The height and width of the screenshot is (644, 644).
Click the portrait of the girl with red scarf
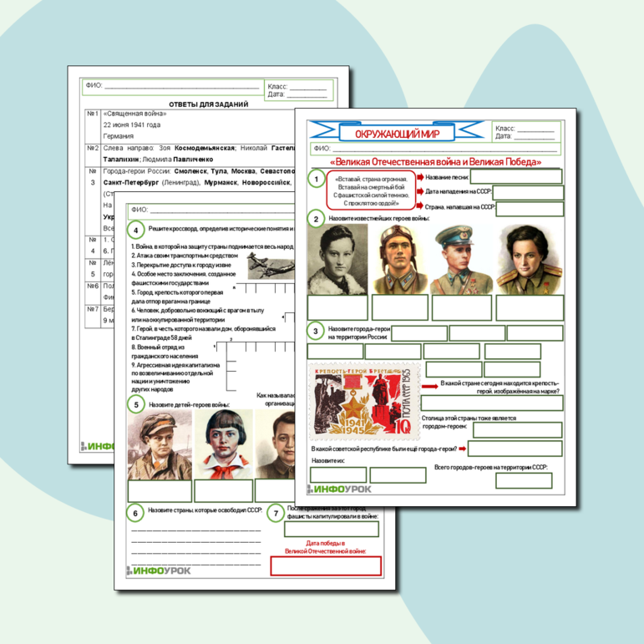[224, 444]
